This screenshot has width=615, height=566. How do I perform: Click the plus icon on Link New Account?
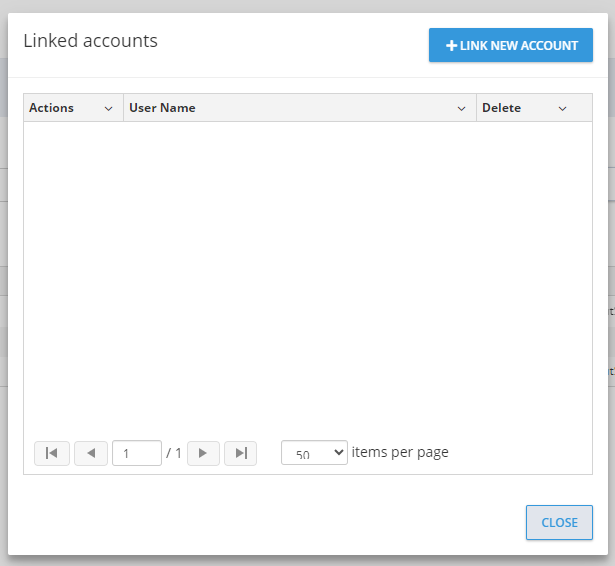coord(451,46)
